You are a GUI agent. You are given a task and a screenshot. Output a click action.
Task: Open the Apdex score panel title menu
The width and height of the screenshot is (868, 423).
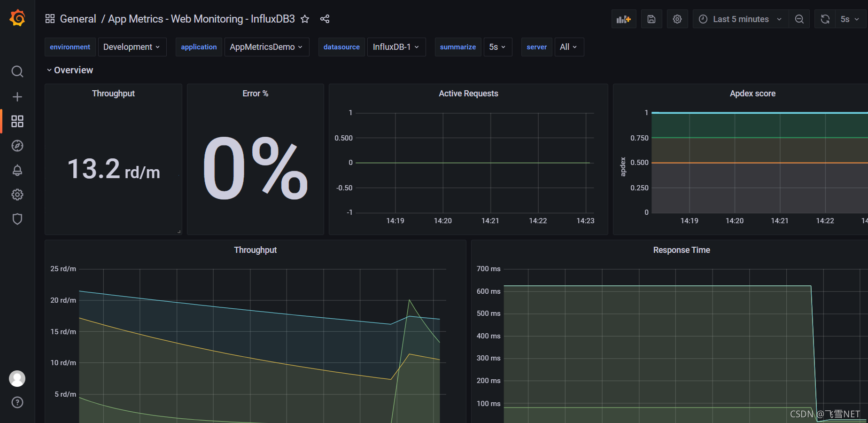tap(752, 94)
